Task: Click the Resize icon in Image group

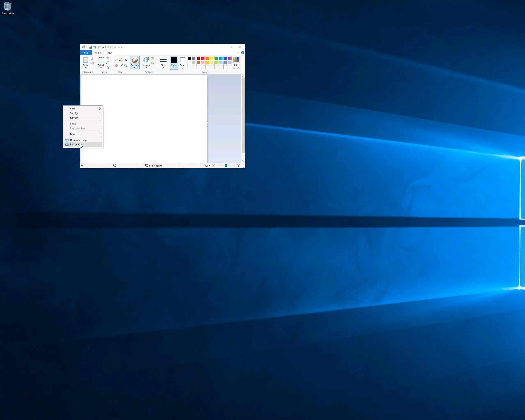Action: [x=108, y=63]
